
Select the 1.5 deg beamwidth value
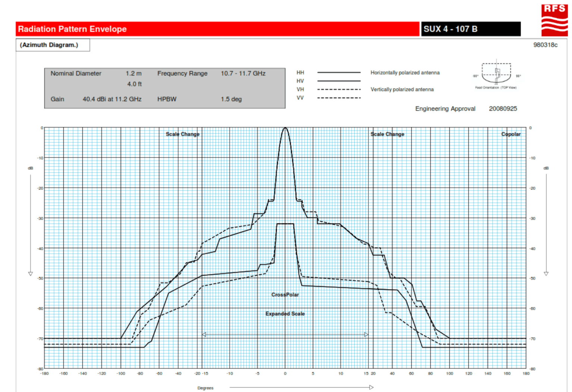click(231, 99)
